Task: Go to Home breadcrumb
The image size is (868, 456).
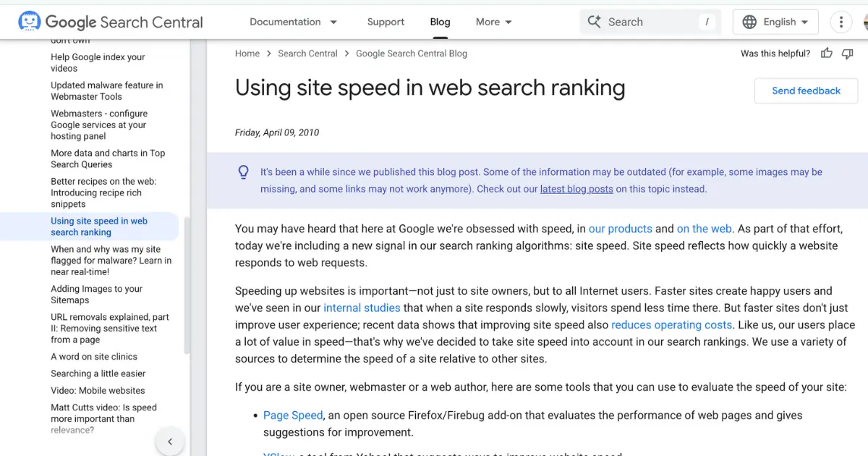Action: [247, 54]
